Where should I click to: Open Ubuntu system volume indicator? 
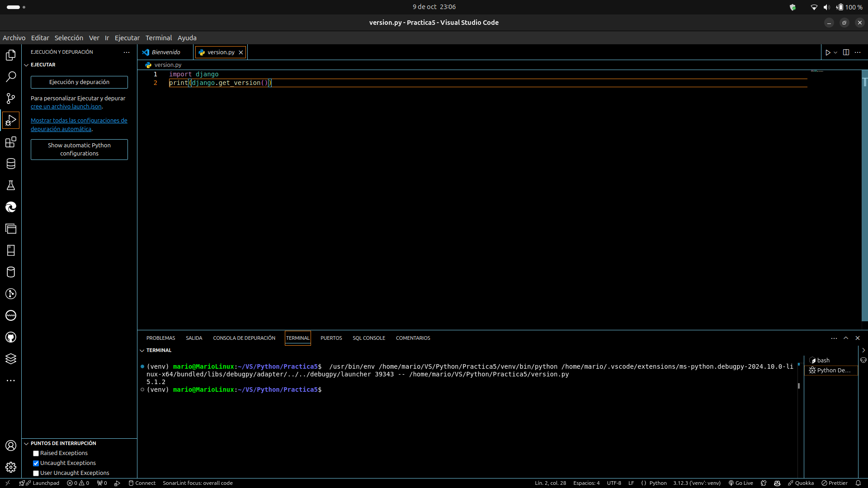(x=826, y=7)
